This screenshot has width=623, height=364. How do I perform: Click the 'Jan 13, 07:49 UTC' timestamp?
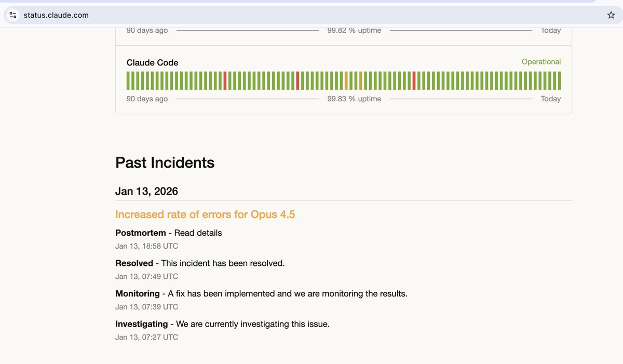tap(146, 276)
